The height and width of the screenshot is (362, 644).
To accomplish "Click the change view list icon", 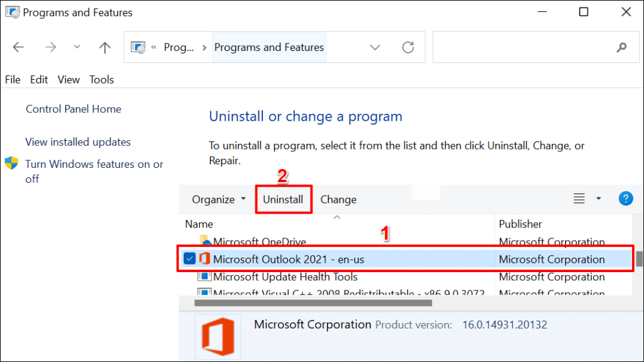I will (x=579, y=199).
